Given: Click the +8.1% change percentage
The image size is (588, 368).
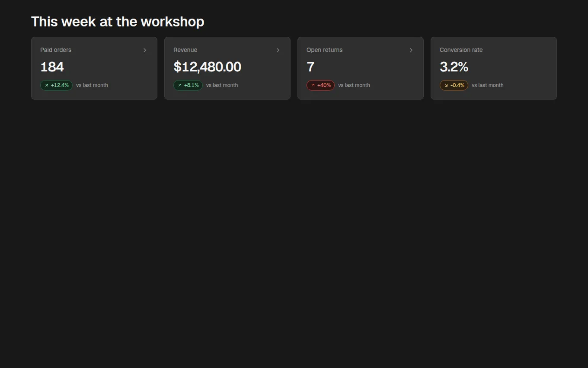Looking at the screenshot, I should [192, 85].
